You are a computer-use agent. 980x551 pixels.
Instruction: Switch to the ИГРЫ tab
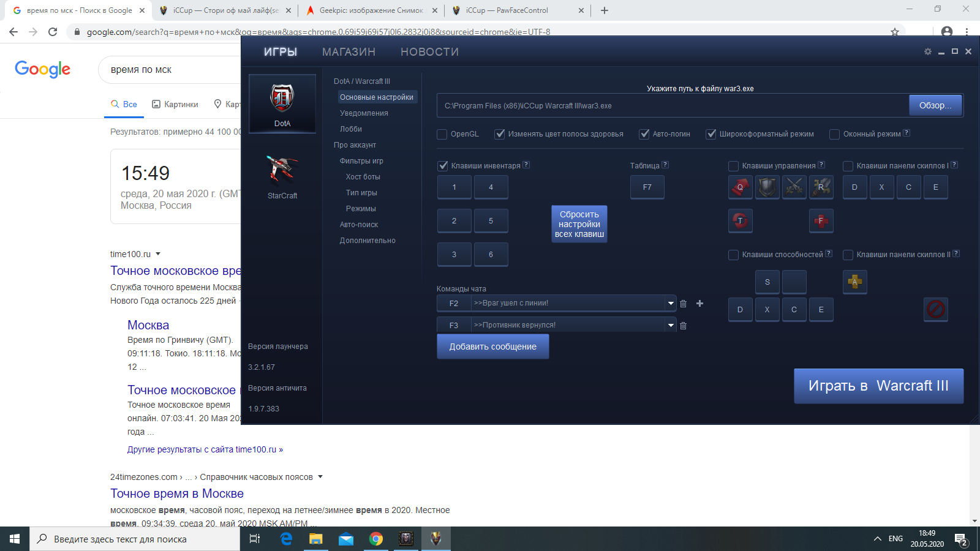pyautogui.click(x=281, y=52)
